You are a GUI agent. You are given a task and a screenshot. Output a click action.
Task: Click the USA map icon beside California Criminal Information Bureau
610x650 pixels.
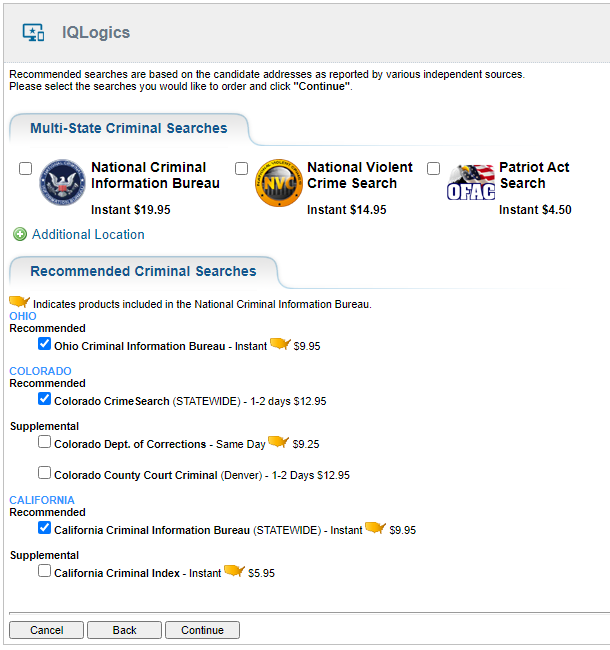[375, 528]
